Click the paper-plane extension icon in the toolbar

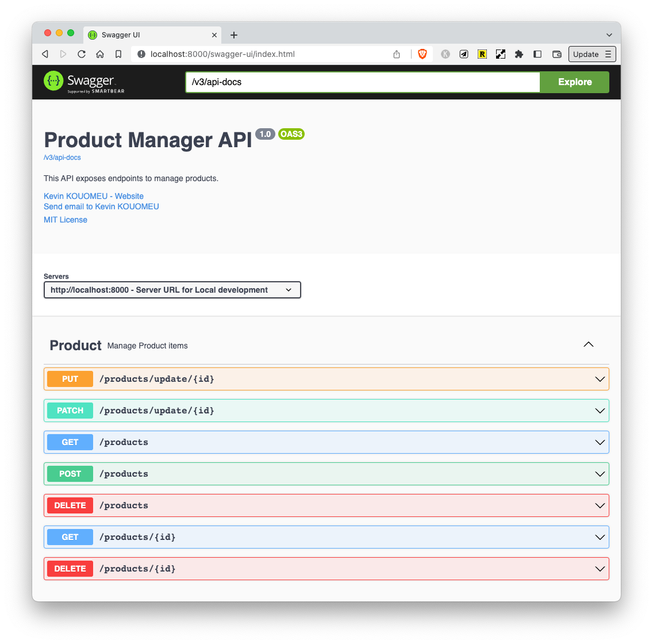click(464, 53)
